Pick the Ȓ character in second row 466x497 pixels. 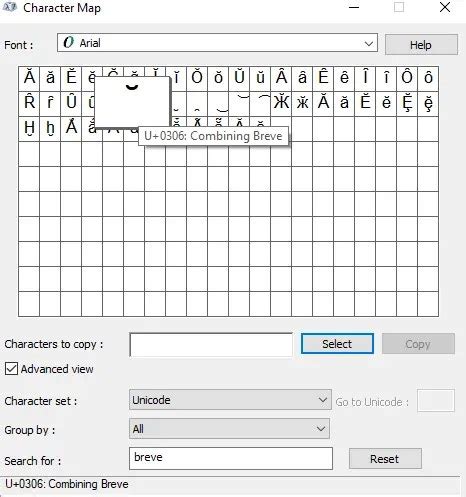[29, 102]
